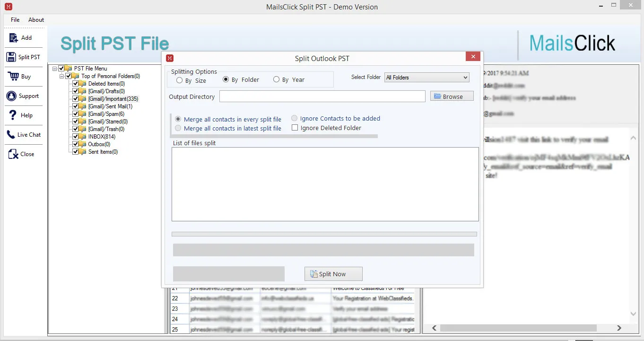644x341 pixels.
Task: Collapse the Top of Personal Folders node
Action: tap(62, 76)
